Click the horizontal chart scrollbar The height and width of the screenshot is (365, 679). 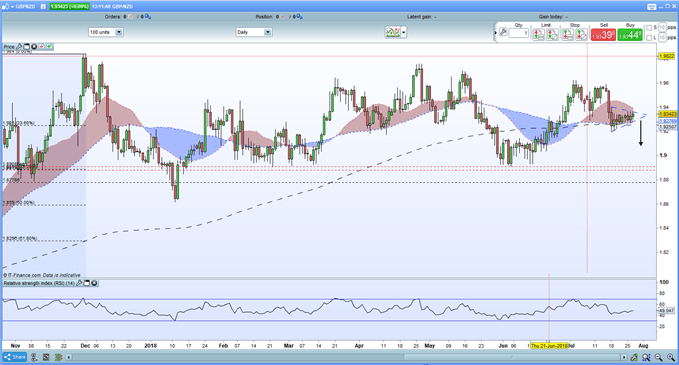tap(346, 357)
